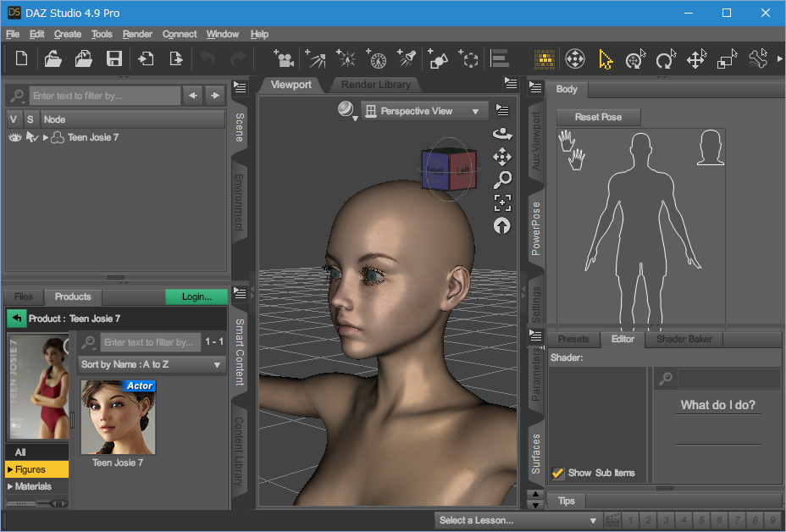Click the viewport Frame selection icon
This screenshot has width=786, height=532.
[x=502, y=202]
